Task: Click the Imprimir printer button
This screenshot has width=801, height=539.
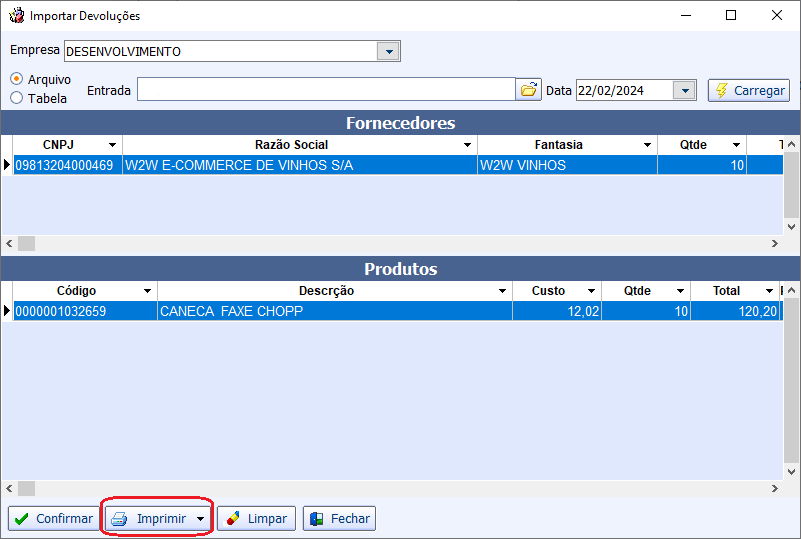Action: (148, 518)
